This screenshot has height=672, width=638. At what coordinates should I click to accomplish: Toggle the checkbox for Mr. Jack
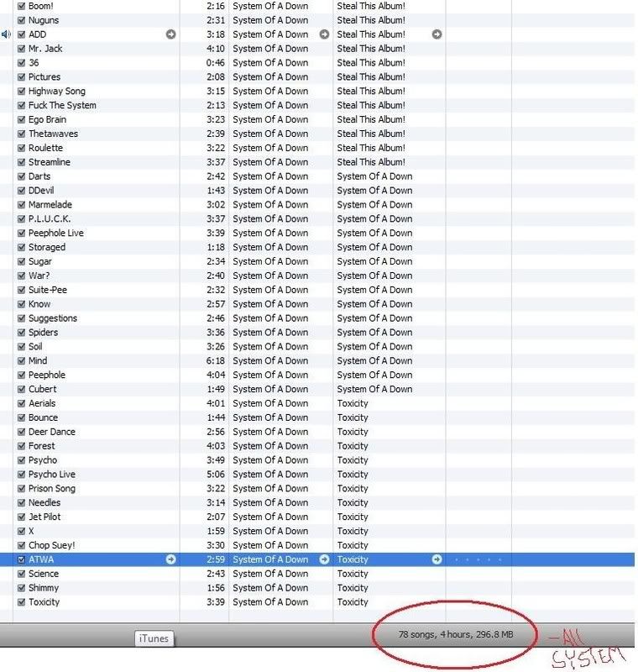(x=21, y=49)
